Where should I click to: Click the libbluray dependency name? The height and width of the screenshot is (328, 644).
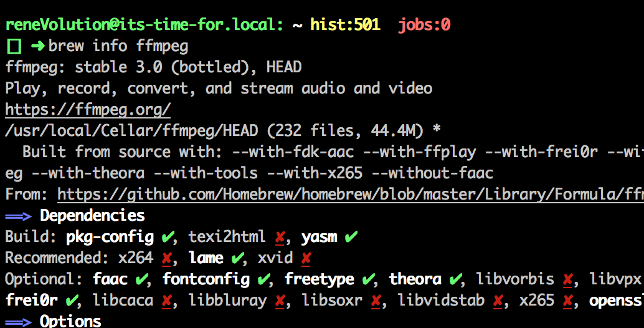coord(227,301)
